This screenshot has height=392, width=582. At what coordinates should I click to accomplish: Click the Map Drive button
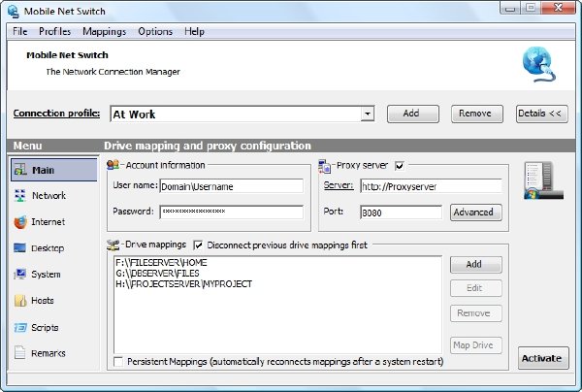click(476, 345)
